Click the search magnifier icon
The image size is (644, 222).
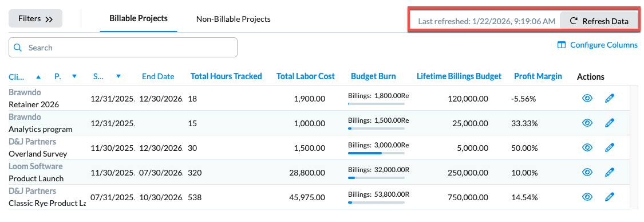pyautogui.click(x=18, y=48)
